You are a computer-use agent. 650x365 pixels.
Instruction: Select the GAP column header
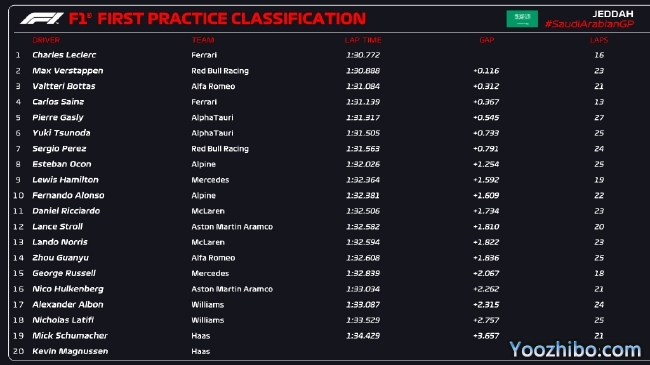click(487, 40)
